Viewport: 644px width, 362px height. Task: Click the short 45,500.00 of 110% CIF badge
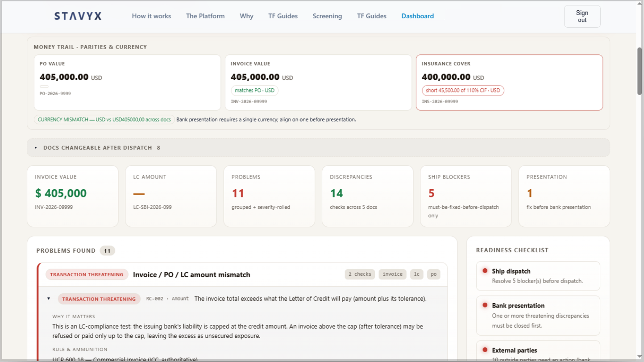click(463, 91)
